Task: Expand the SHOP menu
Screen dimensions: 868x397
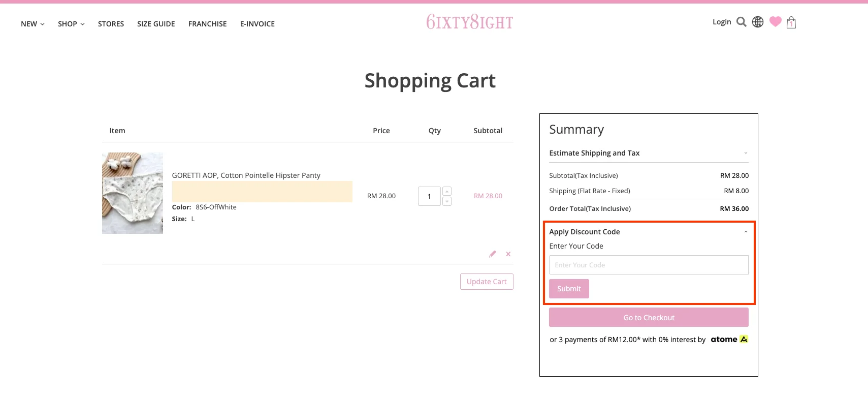Action: point(71,24)
